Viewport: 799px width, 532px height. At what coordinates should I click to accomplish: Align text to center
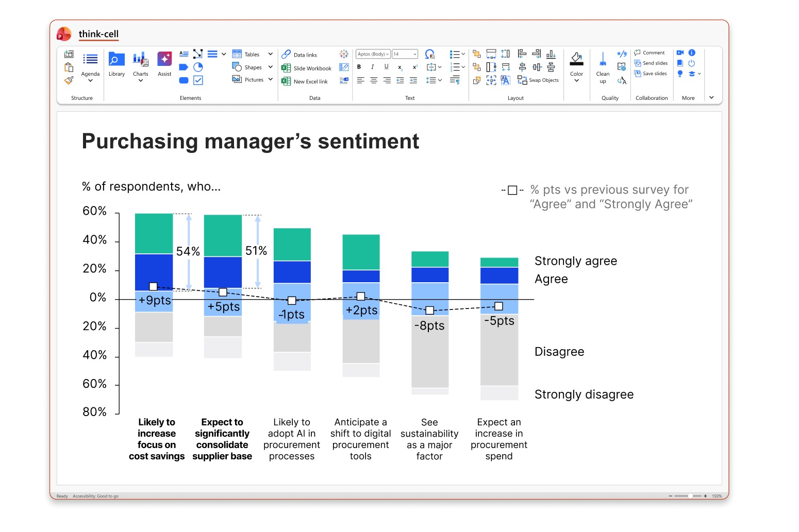[374, 80]
